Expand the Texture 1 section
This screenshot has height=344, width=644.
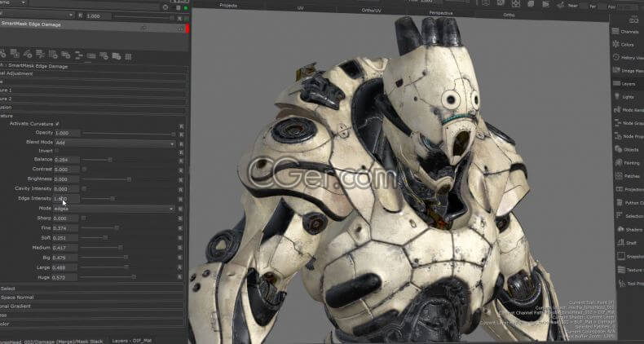click(94, 90)
